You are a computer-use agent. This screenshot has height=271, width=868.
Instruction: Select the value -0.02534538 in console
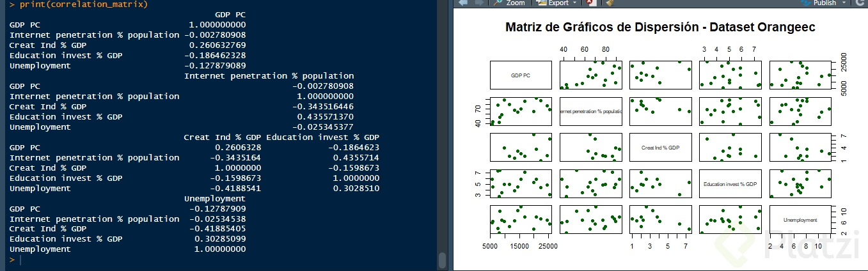coord(217,219)
